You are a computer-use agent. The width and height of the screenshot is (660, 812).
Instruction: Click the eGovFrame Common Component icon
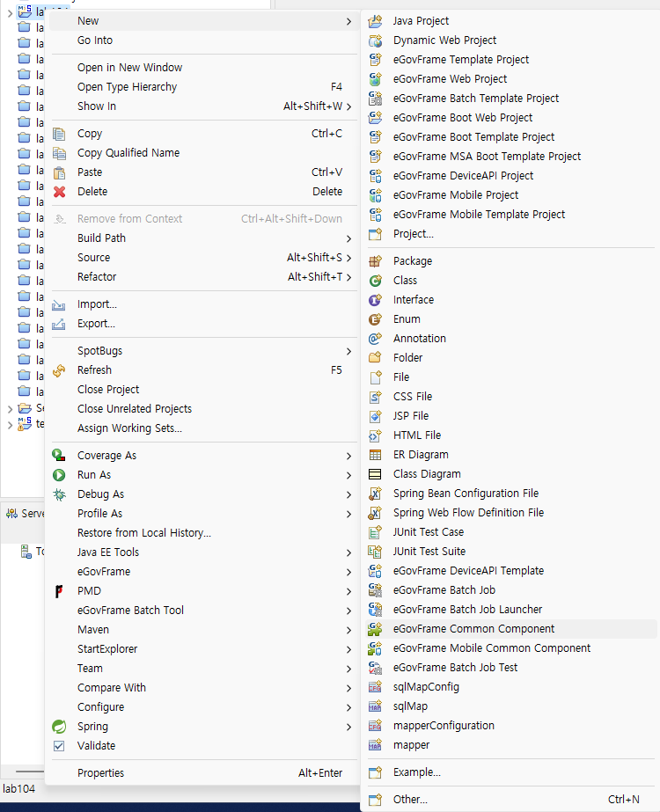click(x=375, y=629)
